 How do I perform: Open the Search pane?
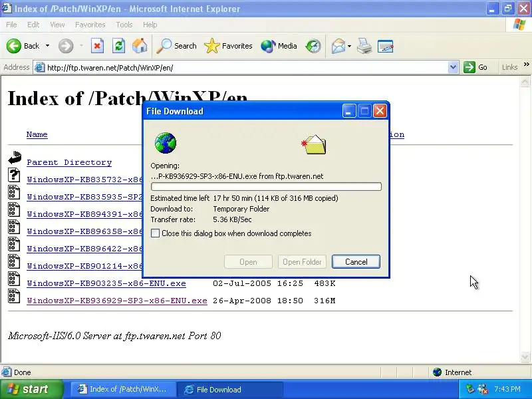[176, 46]
